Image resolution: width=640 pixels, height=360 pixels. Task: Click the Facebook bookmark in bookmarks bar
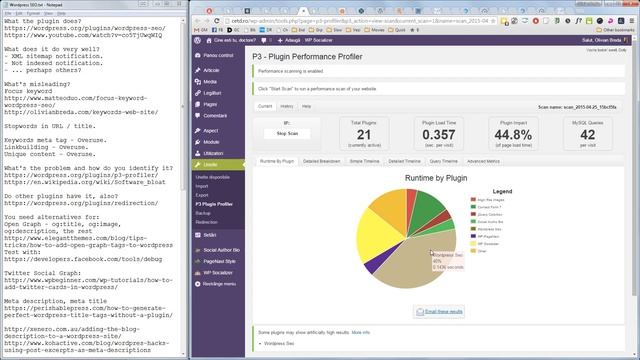coord(217,30)
